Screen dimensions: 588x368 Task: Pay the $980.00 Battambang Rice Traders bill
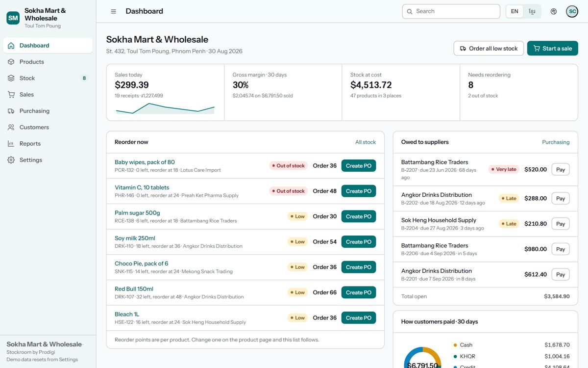coord(561,249)
